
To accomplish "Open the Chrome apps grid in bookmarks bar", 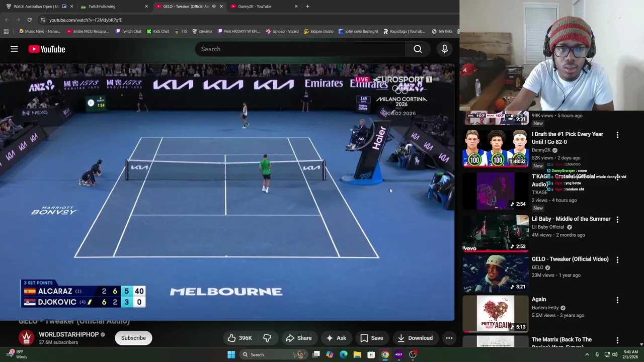I will [x=6, y=31].
